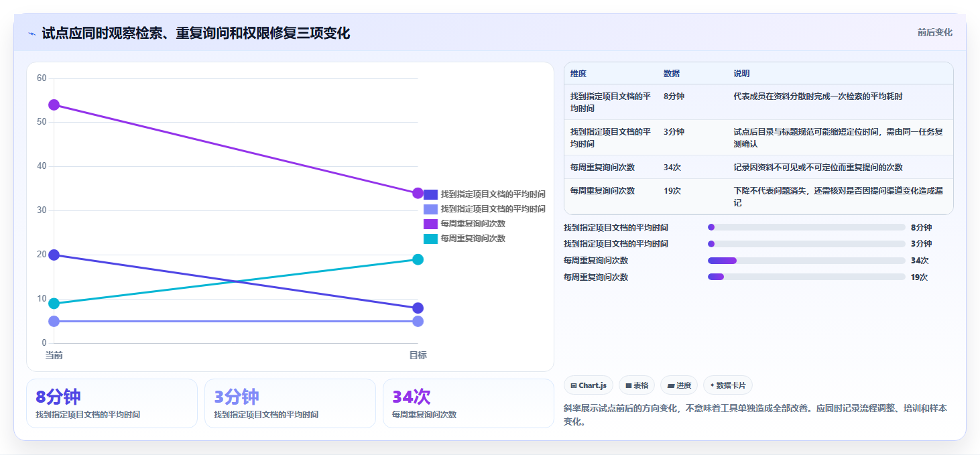Click the 19次 value at the progress row end
The width and height of the screenshot is (980, 455).
click(x=920, y=277)
